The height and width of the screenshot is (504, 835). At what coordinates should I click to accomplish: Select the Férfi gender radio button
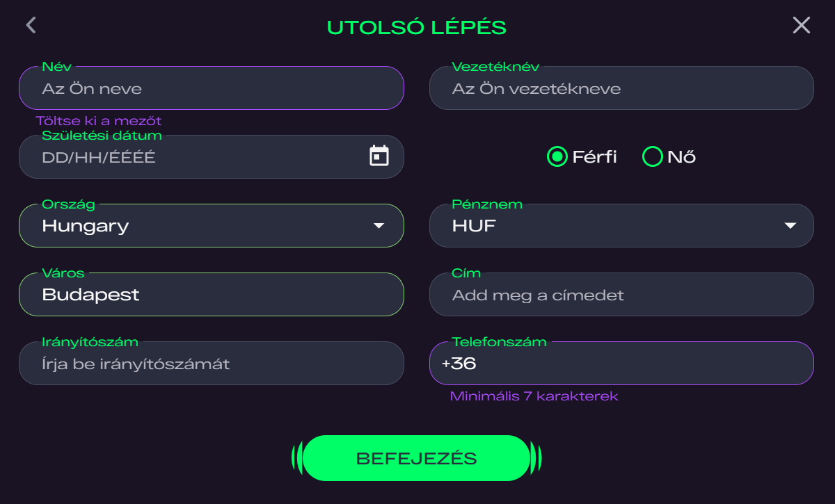(x=557, y=157)
